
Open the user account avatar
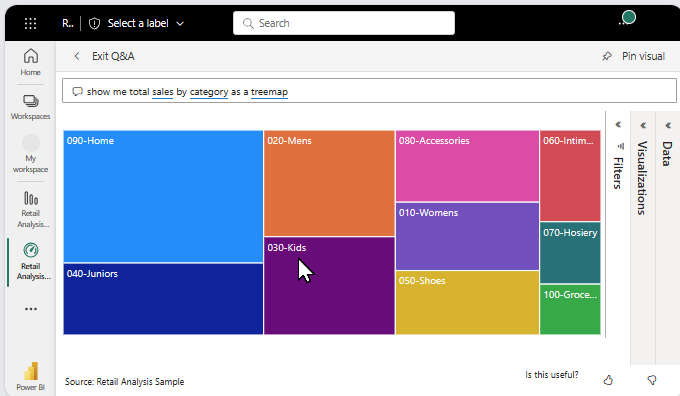pyautogui.click(x=628, y=18)
